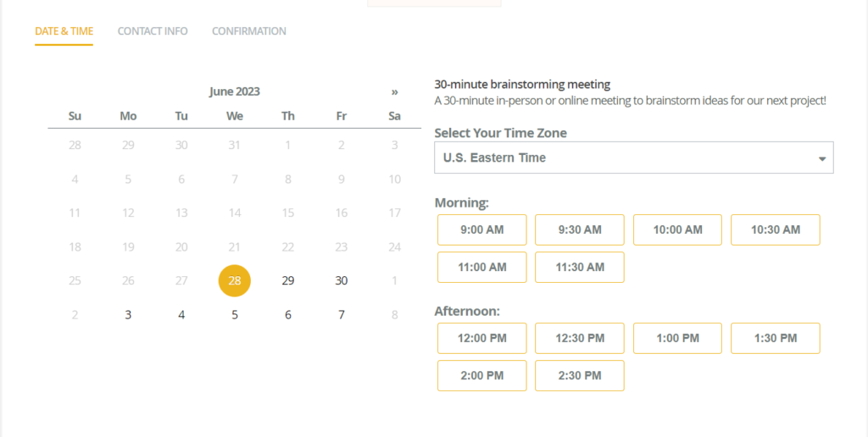868x437 pixels.
Task: Go to next month using » arrow
Action: [x=394, y=91]
